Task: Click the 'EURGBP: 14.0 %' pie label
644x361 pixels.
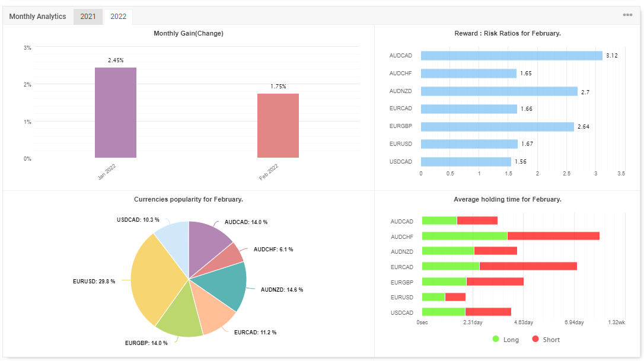Action: coord(146,343)
